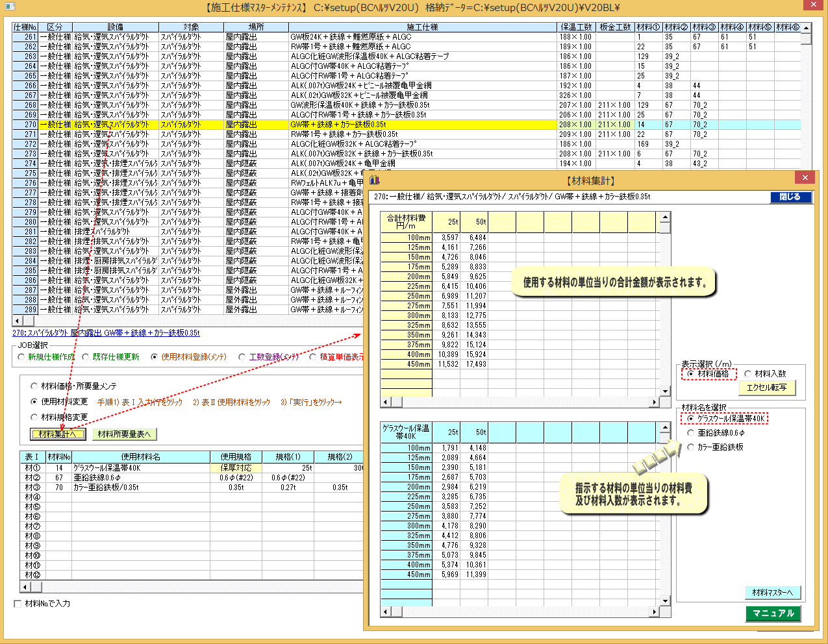Select 材料規格変更 radio option
Screen dimensions: 828x644
point(34,417)
